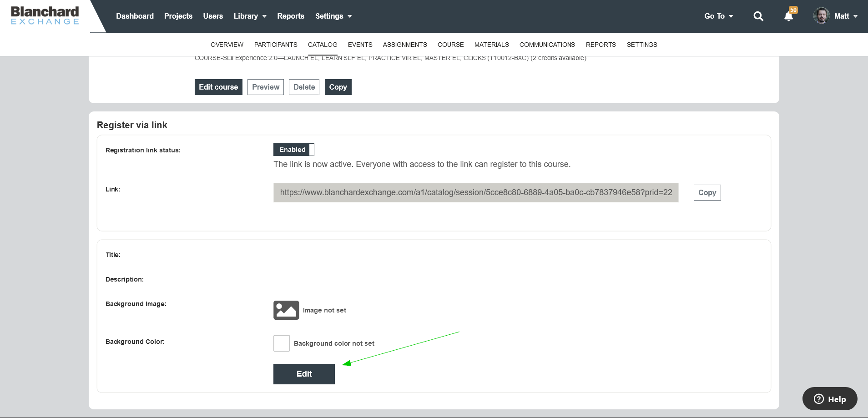This screenshot has width=868, height=418.
Task: Go to the Dashboard menu item
Action: (x=135, y=16)
